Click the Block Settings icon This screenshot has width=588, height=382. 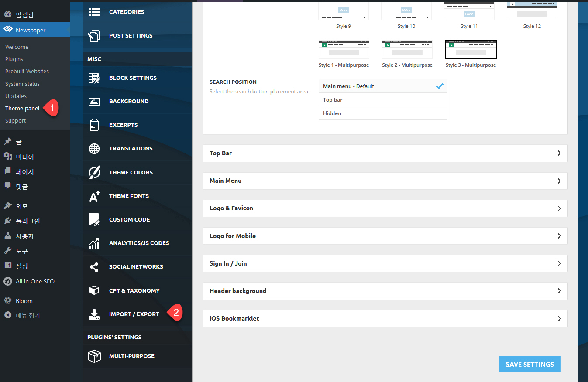94,78
